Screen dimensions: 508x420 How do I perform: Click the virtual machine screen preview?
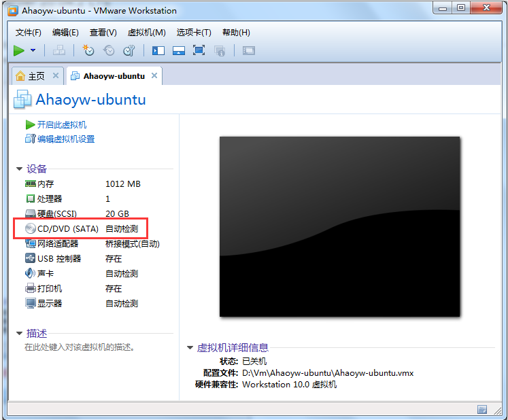[339, 226]
